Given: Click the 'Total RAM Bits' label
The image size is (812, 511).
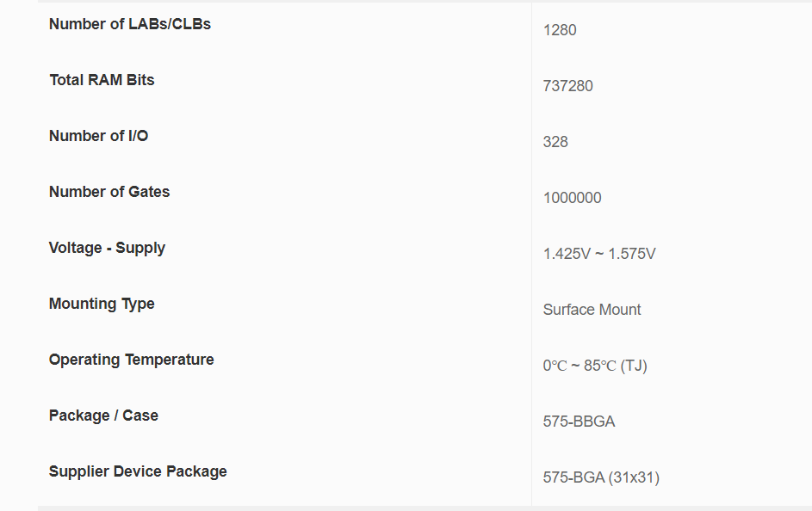Looking at the screenshot, I should point(102,80).
